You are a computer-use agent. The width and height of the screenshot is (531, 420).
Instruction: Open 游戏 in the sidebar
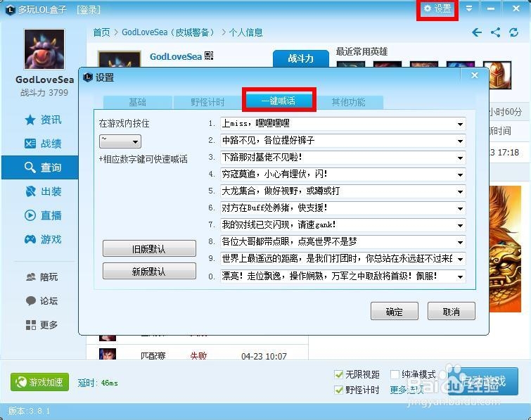click(43, 239)
